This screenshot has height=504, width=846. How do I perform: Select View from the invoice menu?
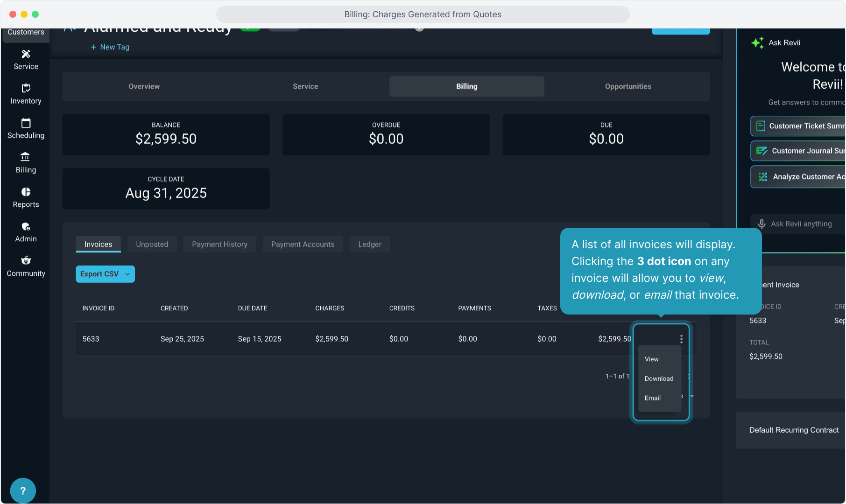click(652, 359)
